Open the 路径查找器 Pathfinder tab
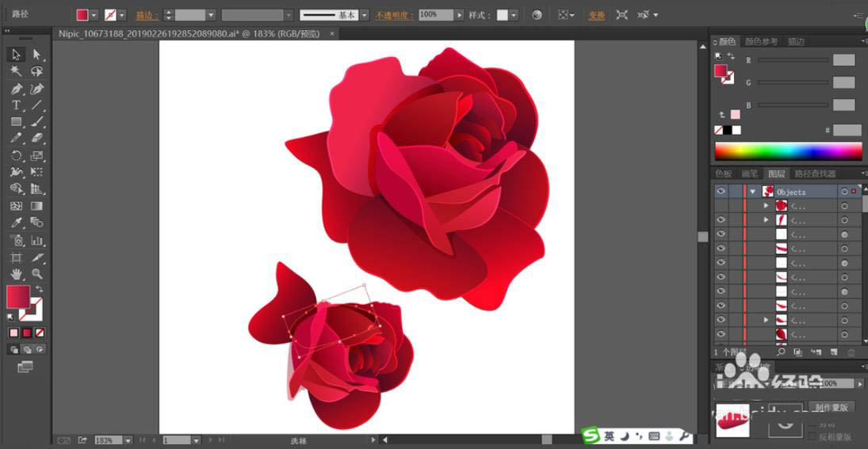The height and width of the screenshot is (449, 868). 815,173
